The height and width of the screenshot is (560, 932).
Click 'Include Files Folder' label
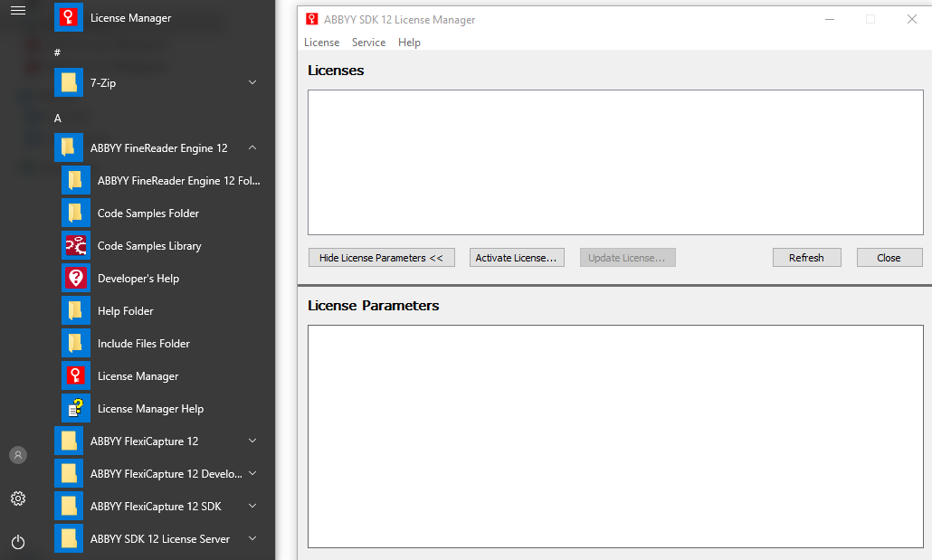point(143,343)
